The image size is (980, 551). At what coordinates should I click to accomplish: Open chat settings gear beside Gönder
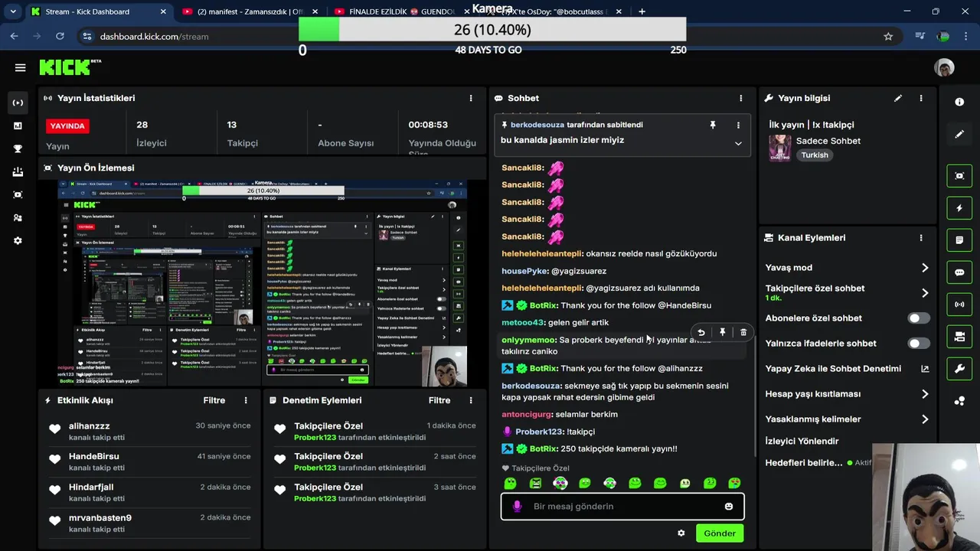(681, 533)
